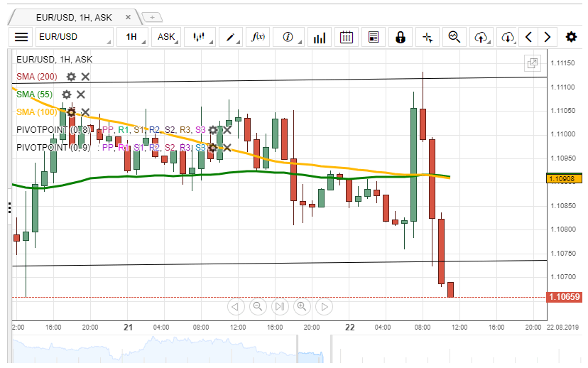Select the pencil drawing tool
Image resolution: width=588 pixels, height=368 pixels.
click(231, 37)
